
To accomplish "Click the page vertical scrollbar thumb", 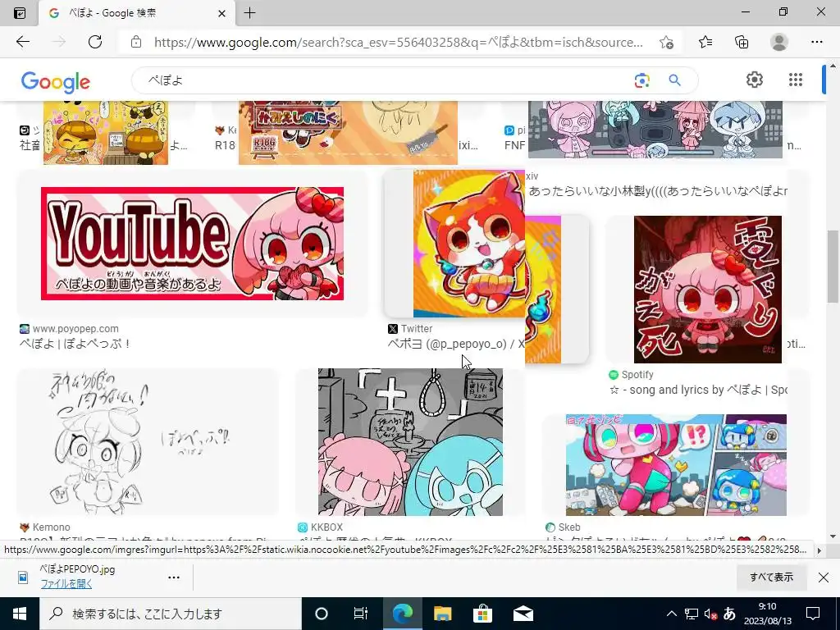I will 832,267.
